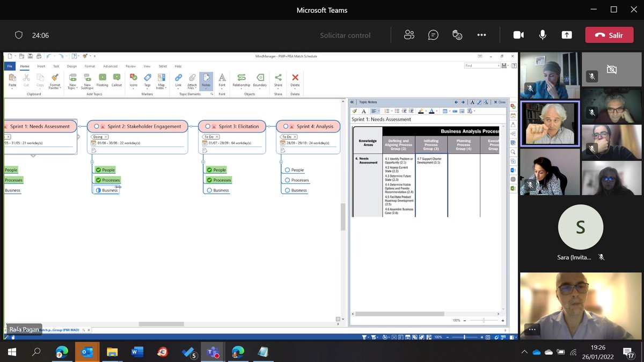Go to previous topic note arrow

(456, 102)
